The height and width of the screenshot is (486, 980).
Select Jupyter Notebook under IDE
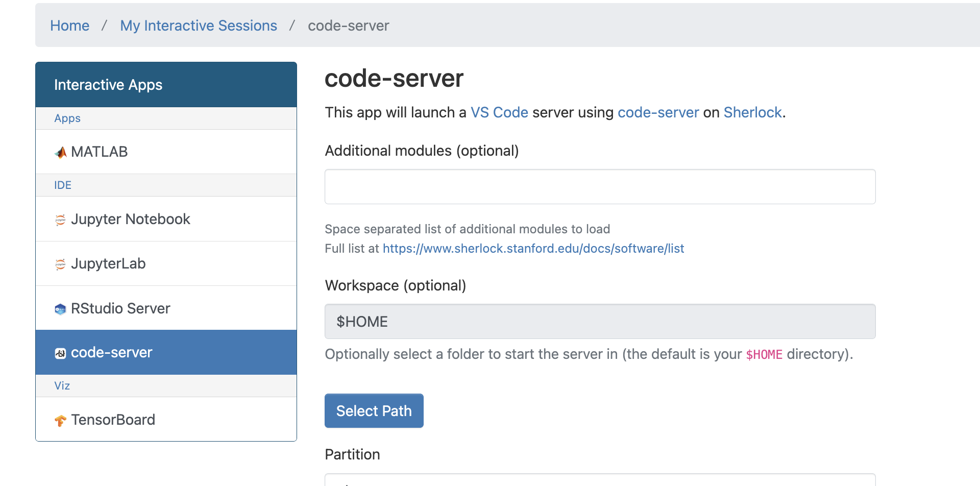[131, 219]
